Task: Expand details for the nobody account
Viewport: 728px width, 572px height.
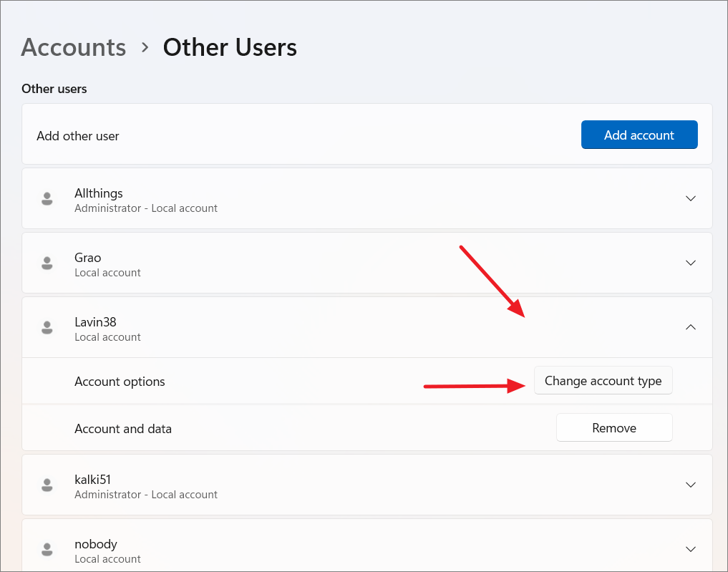Action: [x=690, y=549]
